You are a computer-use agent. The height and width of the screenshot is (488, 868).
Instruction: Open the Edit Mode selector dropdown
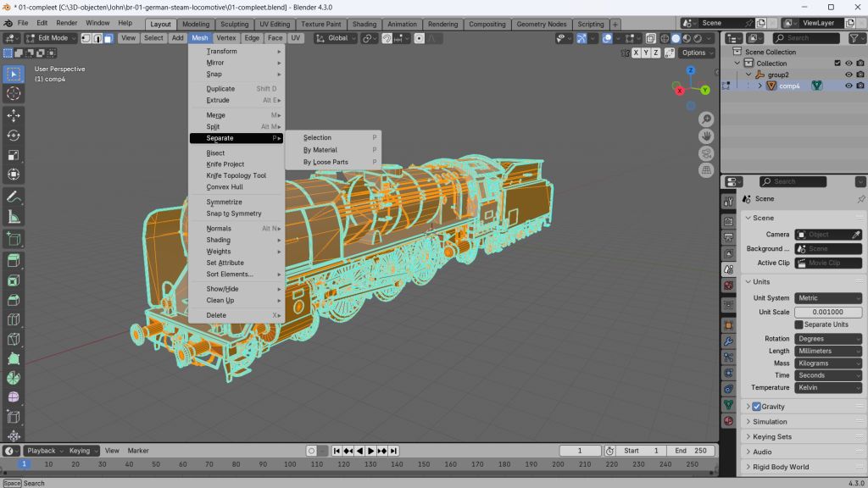(51, 38)
